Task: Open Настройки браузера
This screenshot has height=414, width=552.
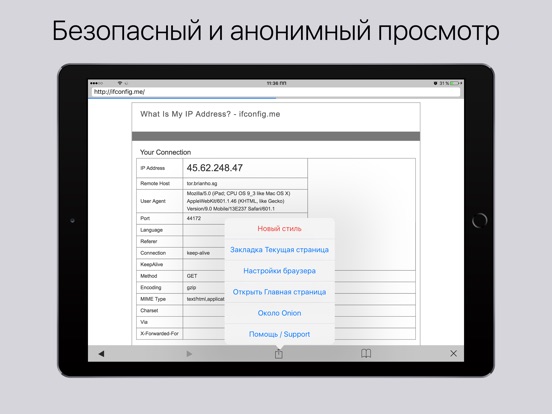Action: [279, 271]
